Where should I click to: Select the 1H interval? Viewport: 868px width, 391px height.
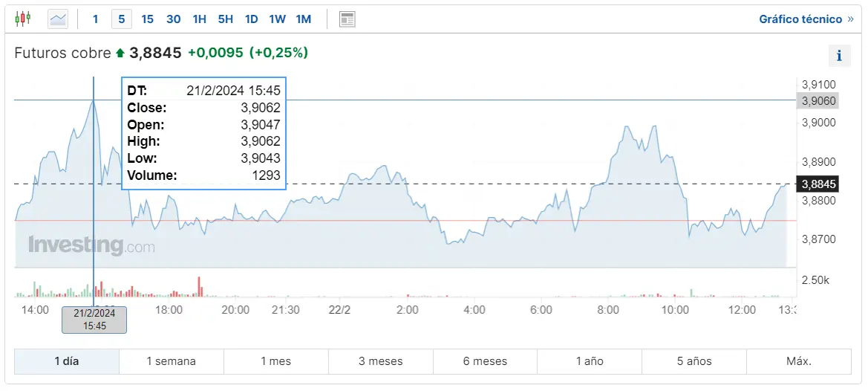point(199,19)
